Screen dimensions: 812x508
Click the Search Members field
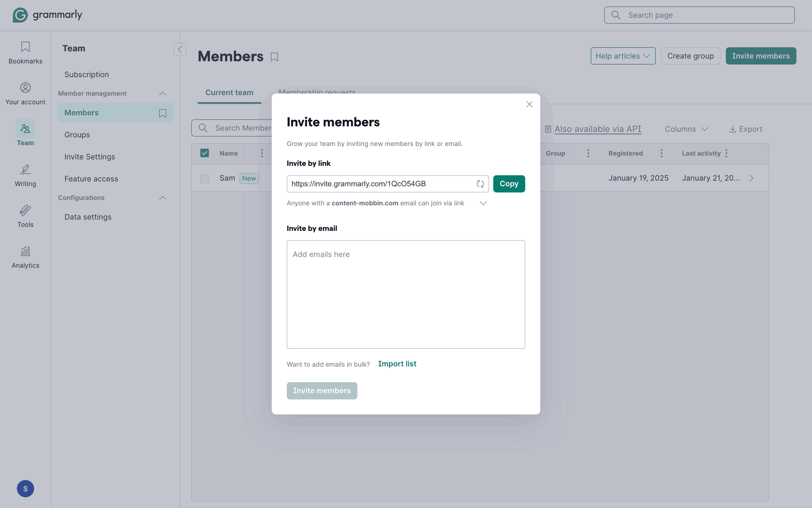point(232,128)
